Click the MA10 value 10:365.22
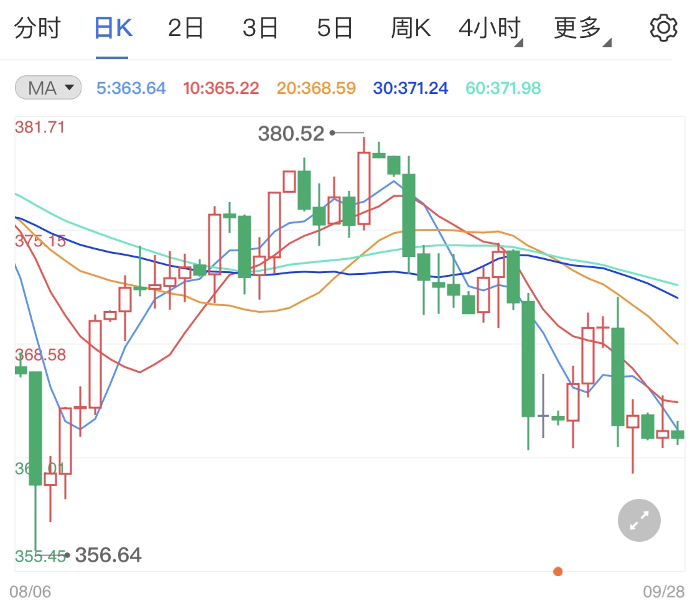 221,88
